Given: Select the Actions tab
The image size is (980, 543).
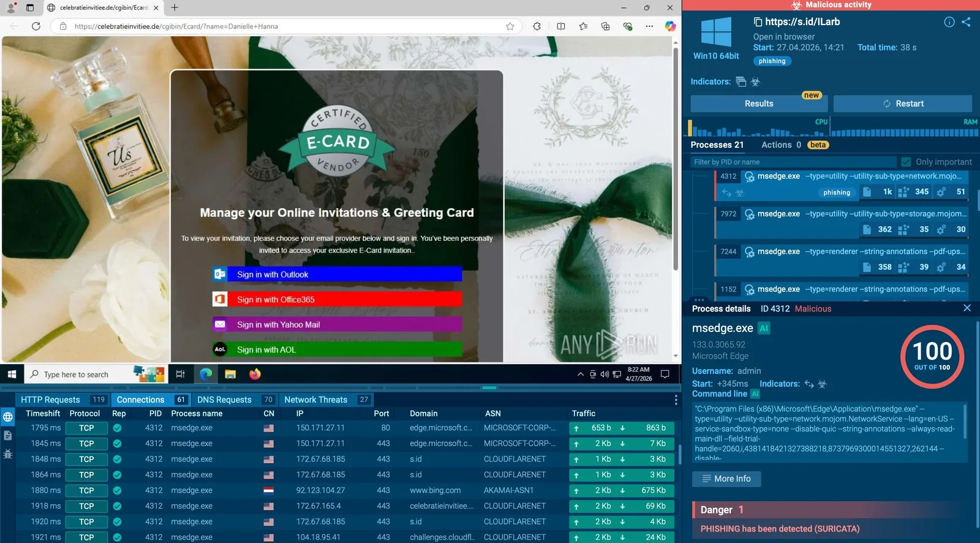Looking at the screenshot, I should tap(781, 145).
